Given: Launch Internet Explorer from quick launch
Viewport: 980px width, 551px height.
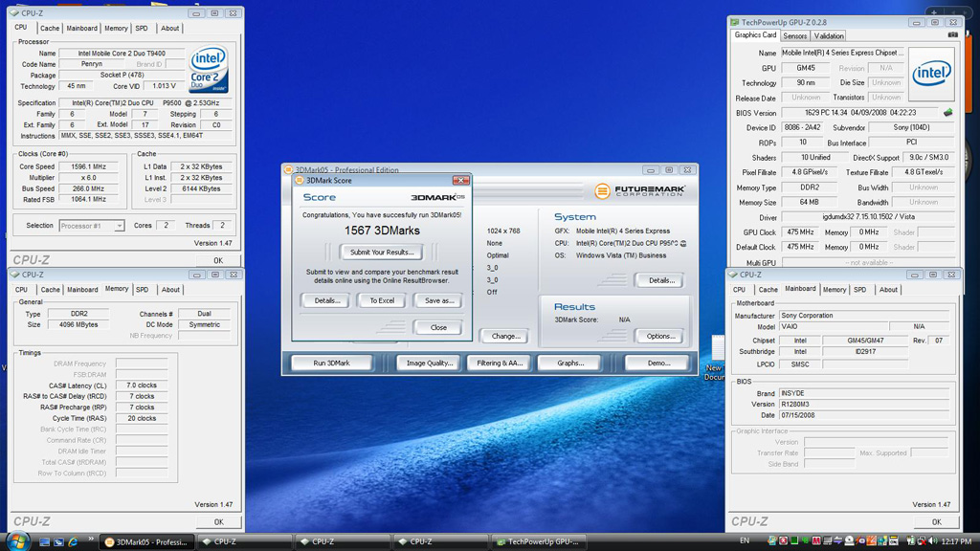Looking at the screenshot, I should [x=73, y=541].
